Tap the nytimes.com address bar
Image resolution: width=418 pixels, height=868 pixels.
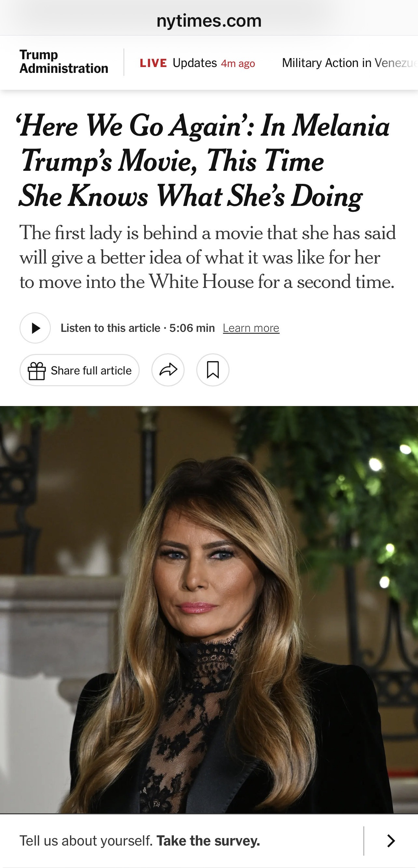[x=209, y=20]
